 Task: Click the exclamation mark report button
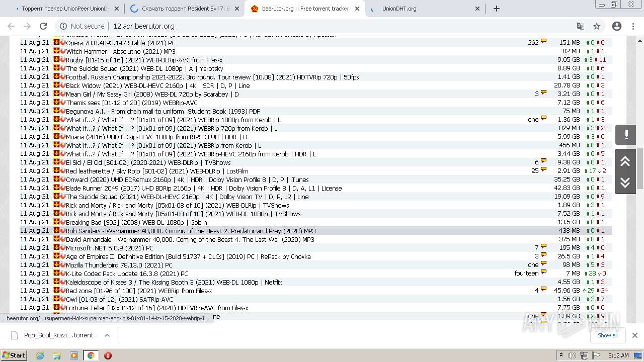(x=626, y=134)
